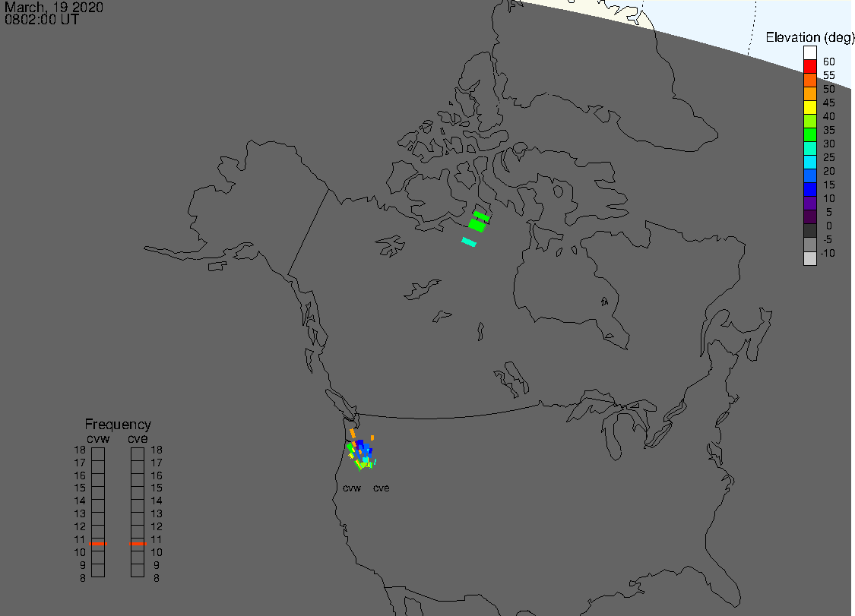The image size is (855, 616).
Task: Click the white swatch atop the elevation legend
Action: click(x=809, y=53)
